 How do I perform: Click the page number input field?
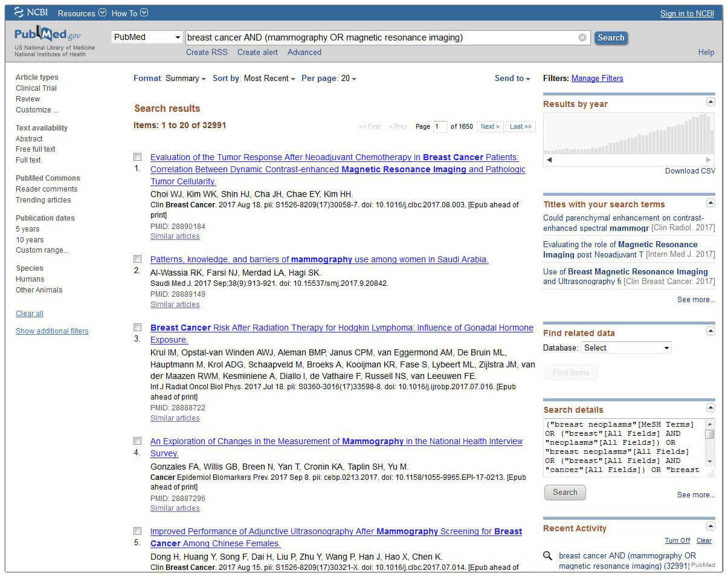[x=440, y=126]
